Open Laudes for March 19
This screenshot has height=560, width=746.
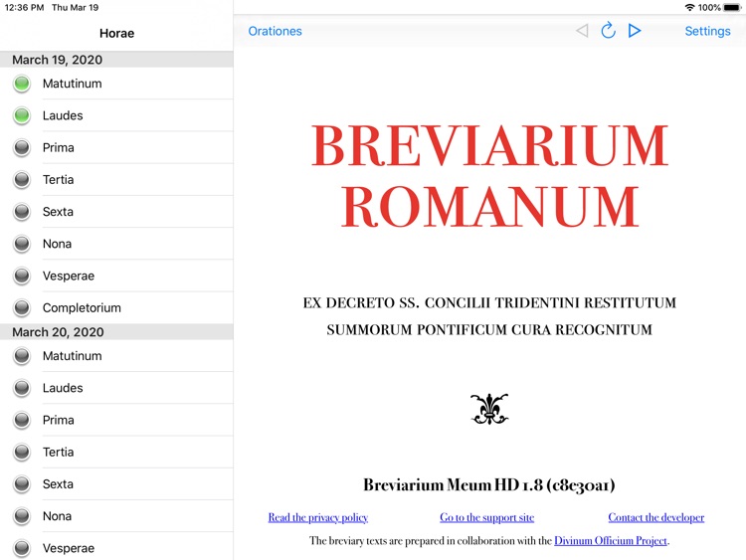[x=116, y=115]
